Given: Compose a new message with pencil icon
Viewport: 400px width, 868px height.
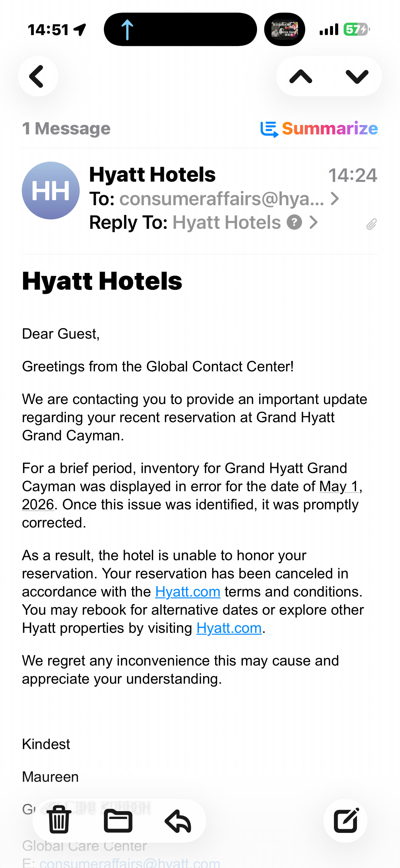Looking at the screenshot, I should [x=345, y=820].
